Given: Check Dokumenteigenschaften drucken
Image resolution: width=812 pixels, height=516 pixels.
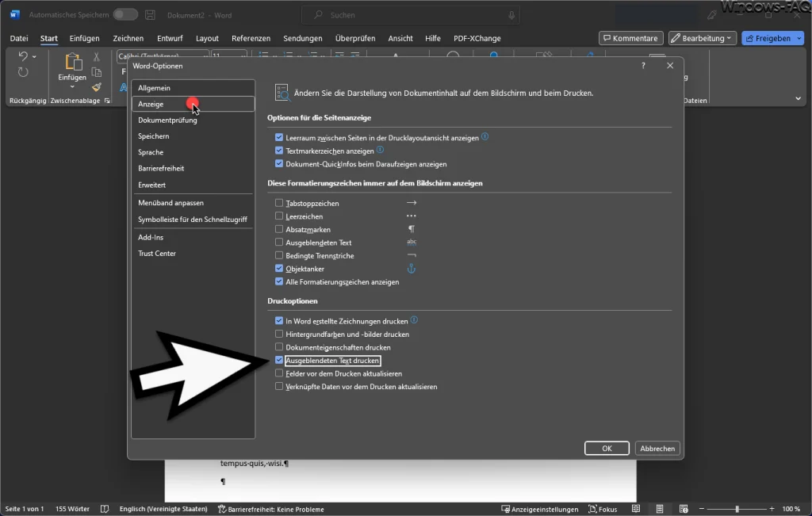Looking at the screenshot, I should point(279,347).
